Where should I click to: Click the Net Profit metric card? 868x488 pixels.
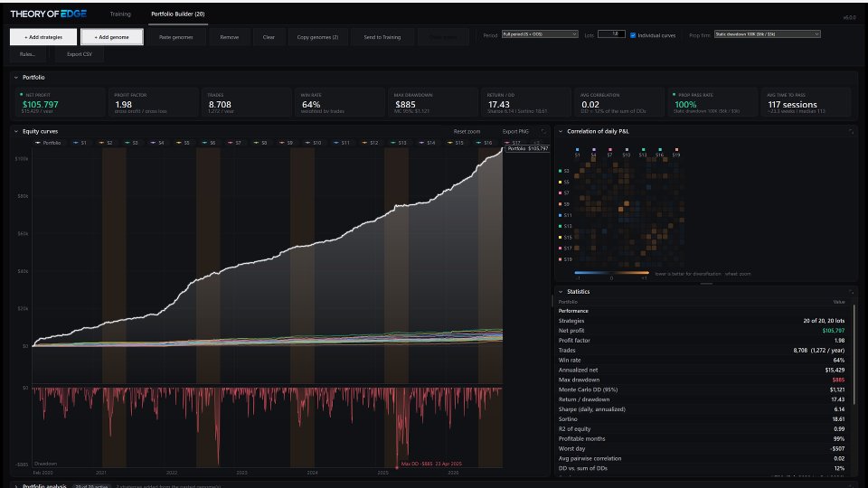click(x=60, y=102)
